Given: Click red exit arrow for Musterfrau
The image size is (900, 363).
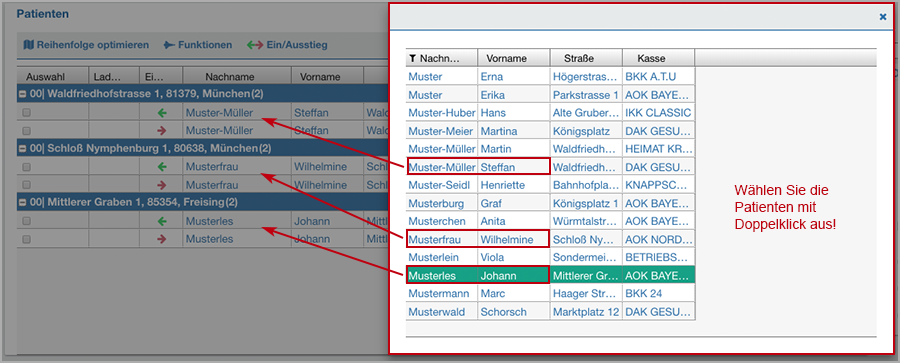Looking at the screenshot, I should 161,185.
